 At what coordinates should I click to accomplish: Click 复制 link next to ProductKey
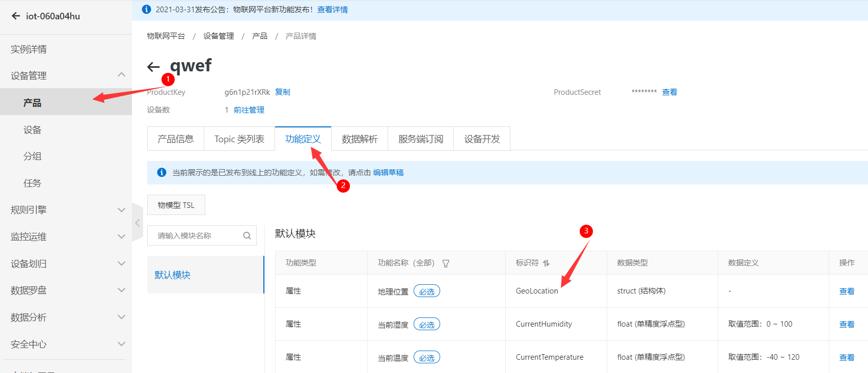click(283, 92)
